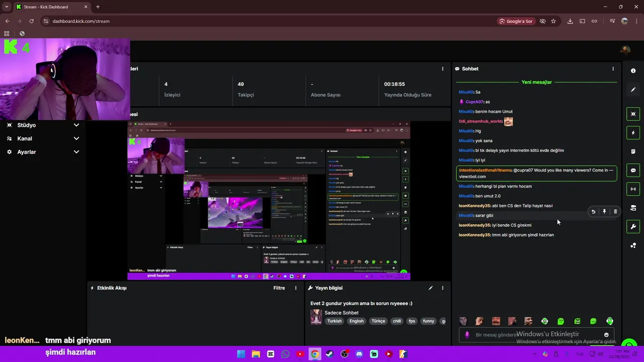Image resolution: width=644 pixels, height=362 pixels.
Task: Open File Explorer from taskbar
Action: (x=256, y=354)
